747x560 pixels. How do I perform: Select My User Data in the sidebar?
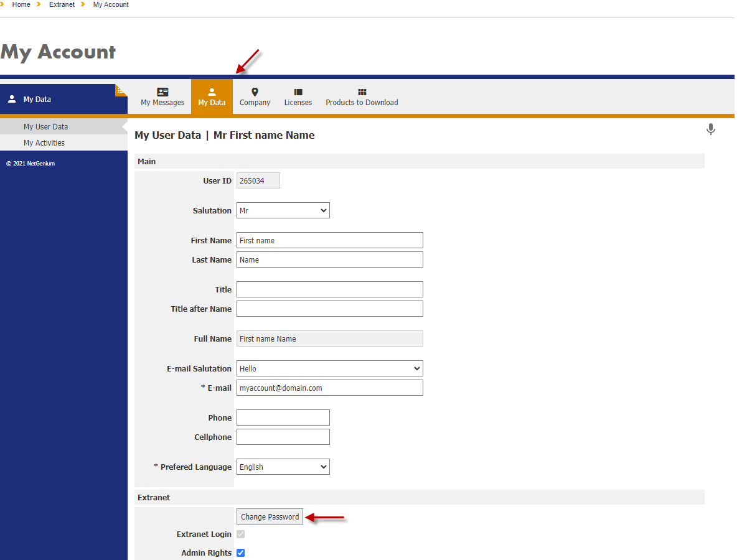(63, 126)
